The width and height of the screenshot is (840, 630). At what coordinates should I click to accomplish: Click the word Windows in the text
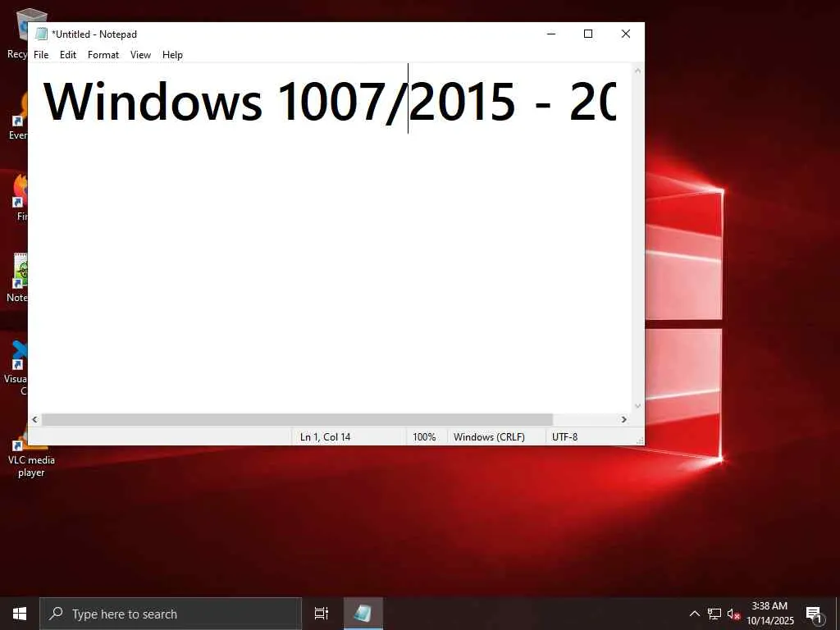tap(153, 101)
